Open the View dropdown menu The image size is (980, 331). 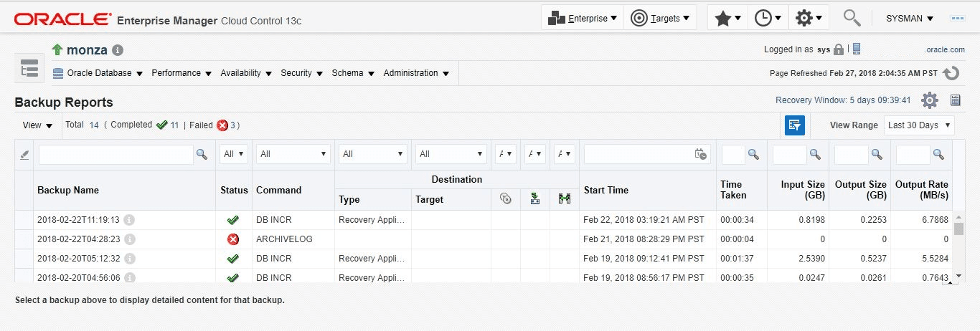37,125
